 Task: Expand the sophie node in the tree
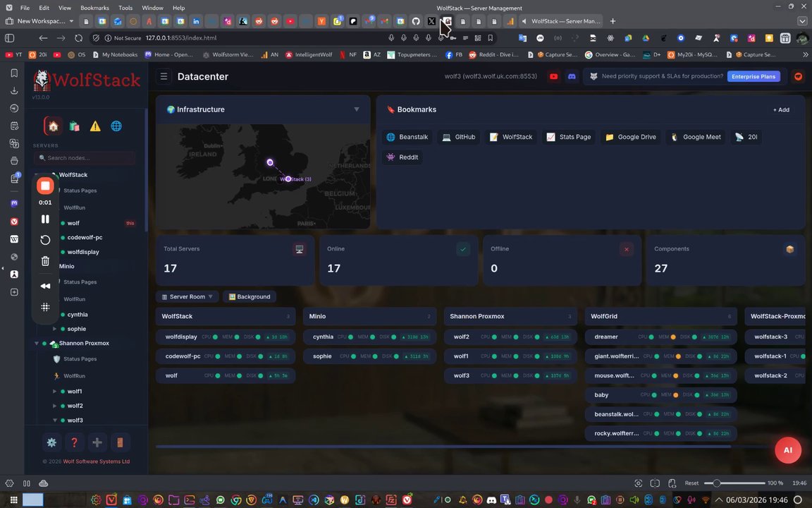(54, 329)
